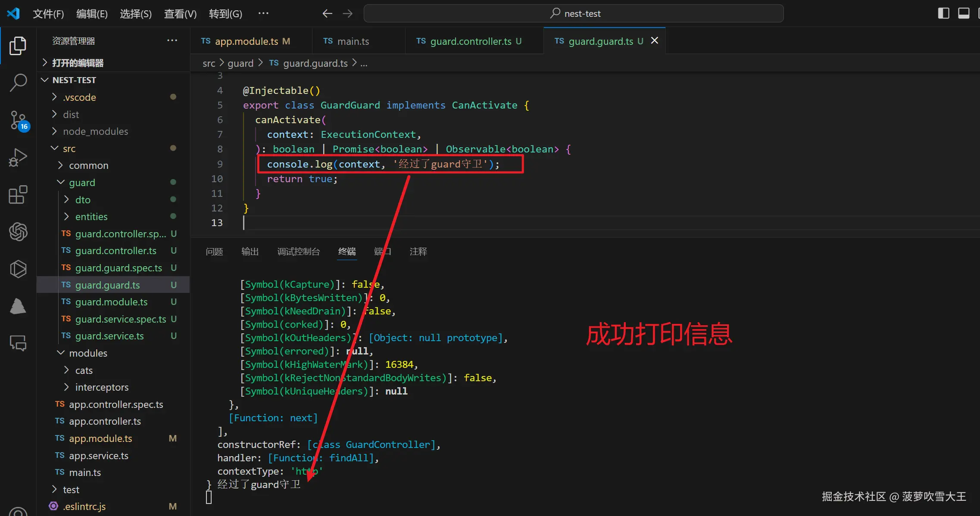The image size is (980, 516).
Task: Toggle the bottom panel visibility
Action: [964, 13]
